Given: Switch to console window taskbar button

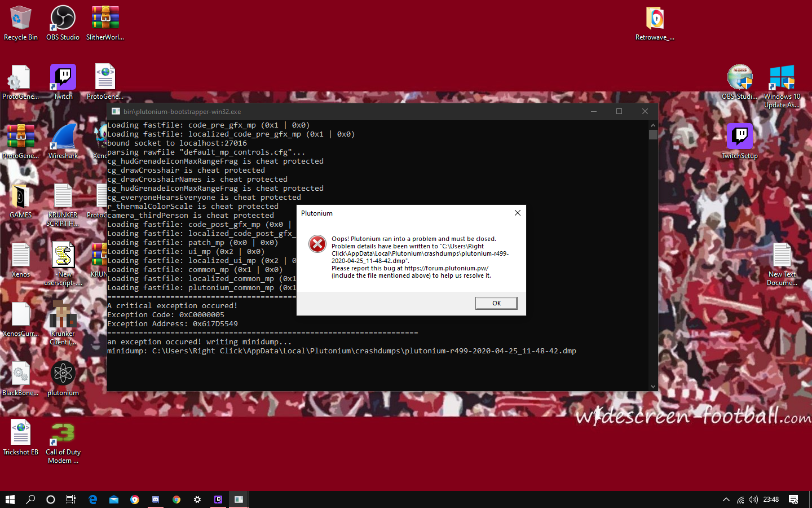Looking at the screenshot, I should pos(239,500).
